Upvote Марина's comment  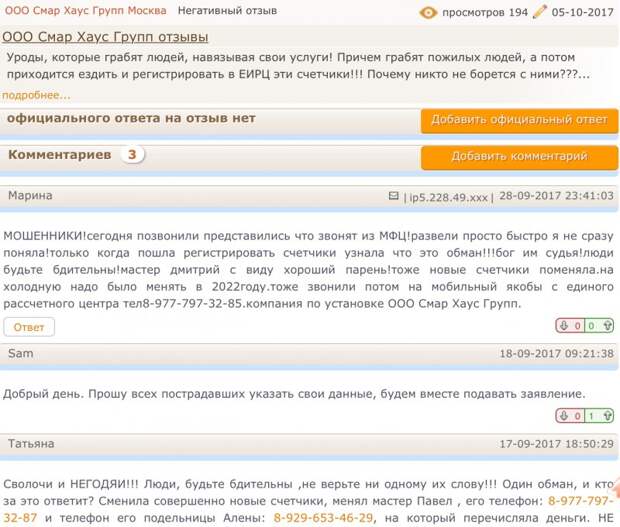click(607, 326)
